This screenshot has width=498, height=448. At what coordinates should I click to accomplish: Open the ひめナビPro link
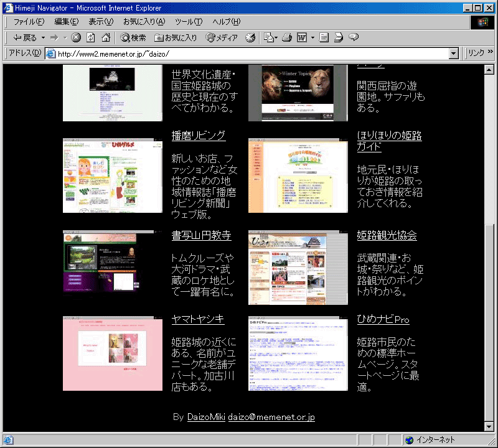tap(383, 319)
